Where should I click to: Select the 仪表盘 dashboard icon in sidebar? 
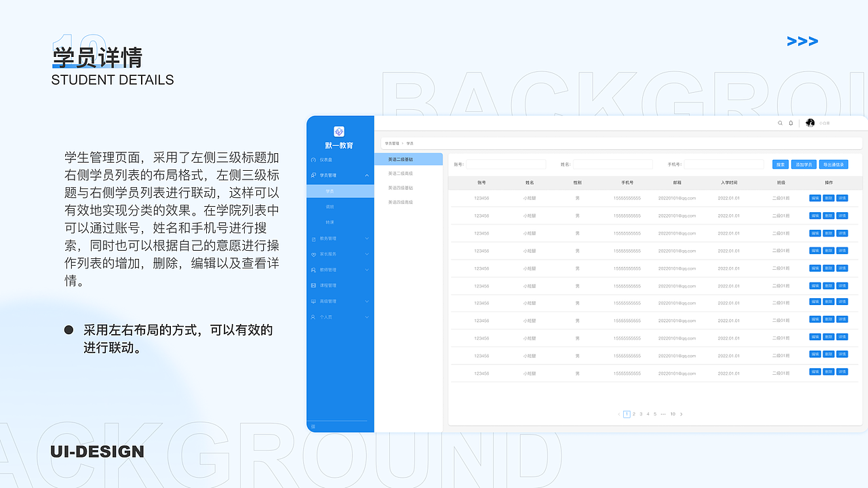(x=312, y=159)
